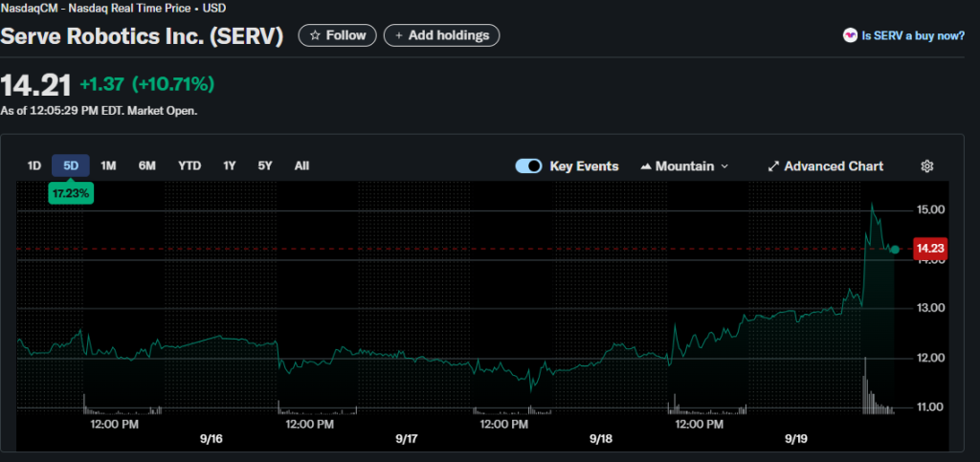Click the 9/17 date label
This screenshot has height=462, width=980.
(x=406, y=440)
